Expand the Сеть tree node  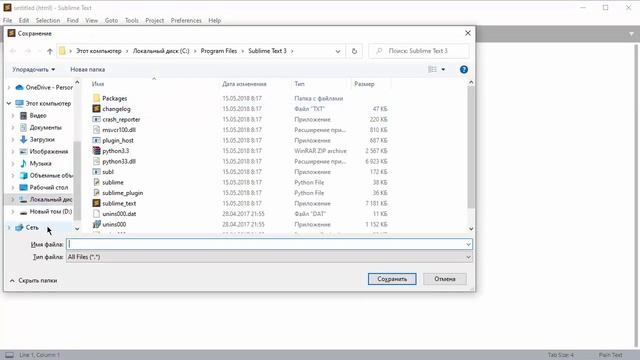click(9, 227)
